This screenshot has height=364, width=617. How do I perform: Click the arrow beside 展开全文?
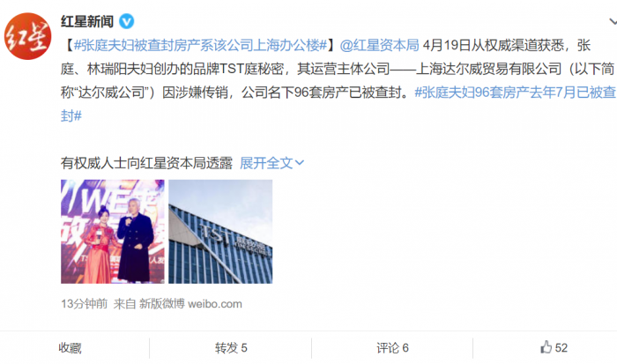300,162
